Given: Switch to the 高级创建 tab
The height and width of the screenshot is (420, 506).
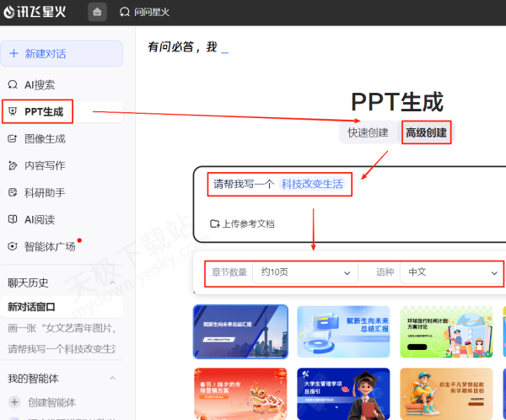Looking at the screenshot, I should (x=426, y=132).
